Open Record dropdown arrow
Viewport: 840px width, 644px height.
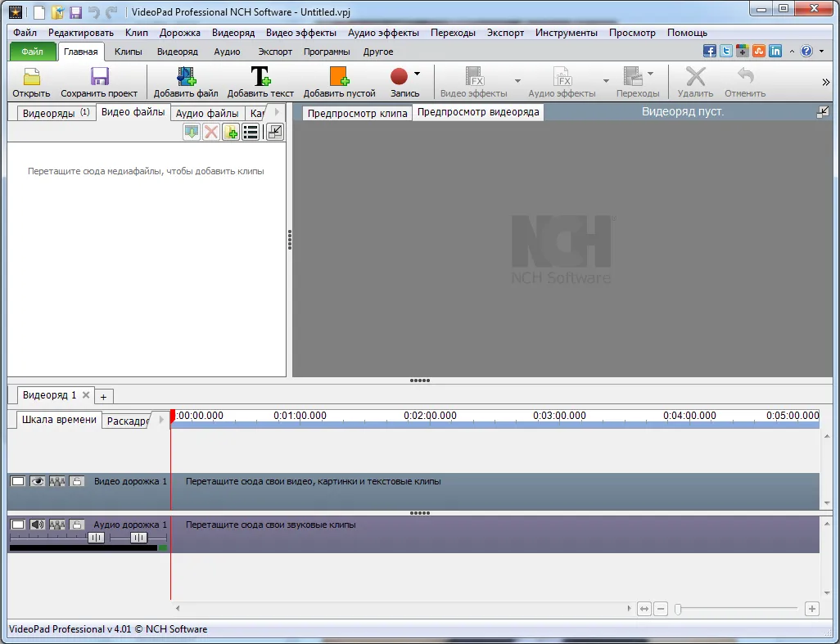pyautogui.click(x=417, y=74)
